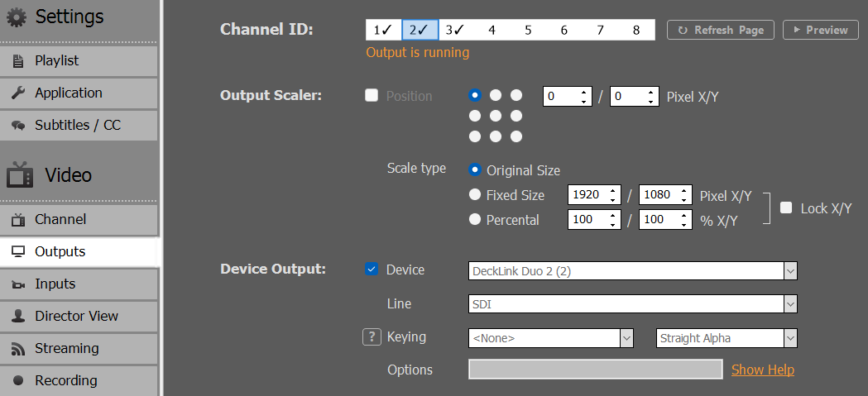Go to Subtitles / CC settings
868x396 pixels.
[x=79, y=126]
